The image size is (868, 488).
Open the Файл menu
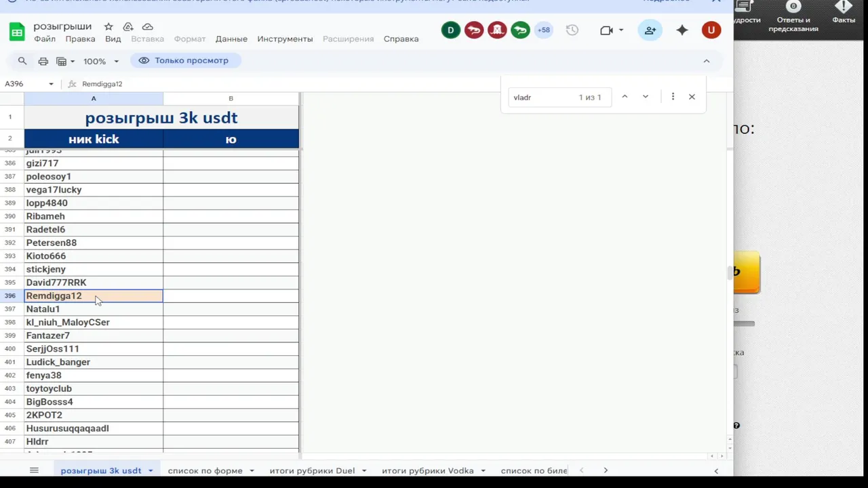45,39
